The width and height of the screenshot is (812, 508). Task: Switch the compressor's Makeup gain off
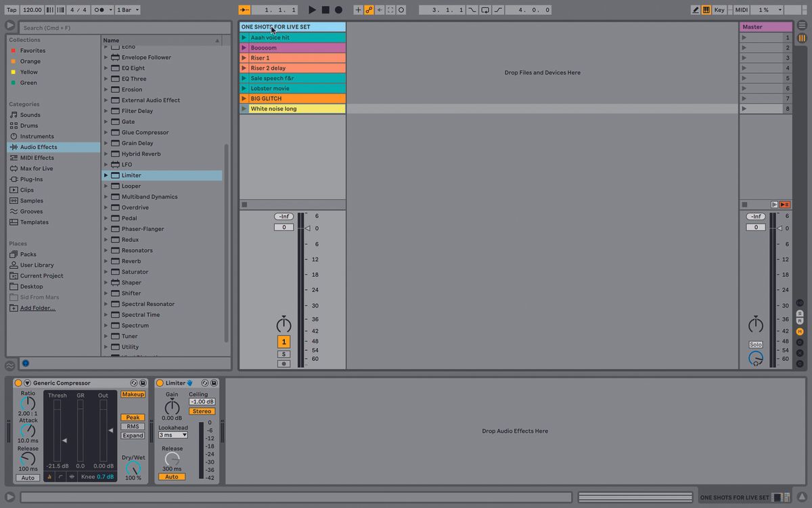133,394
